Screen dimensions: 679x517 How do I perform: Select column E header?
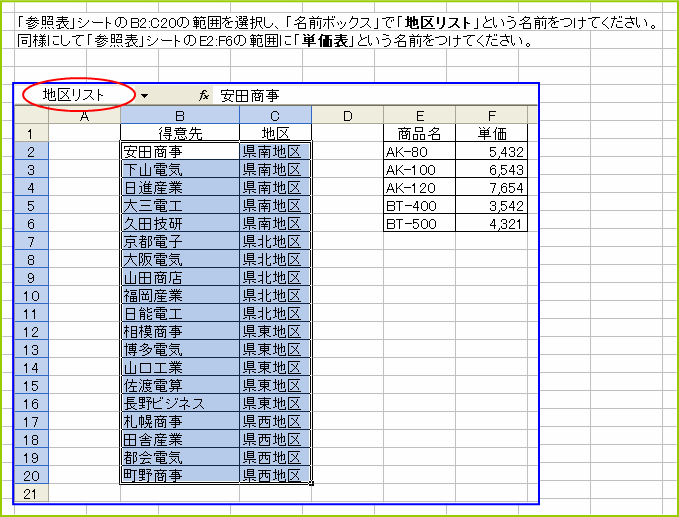point(419,116)
